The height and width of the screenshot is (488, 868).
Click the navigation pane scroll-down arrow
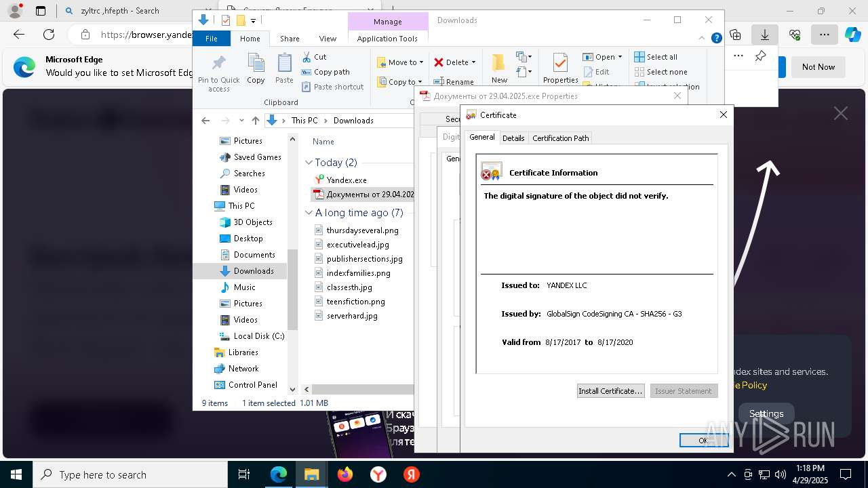(x=293, y=390)
